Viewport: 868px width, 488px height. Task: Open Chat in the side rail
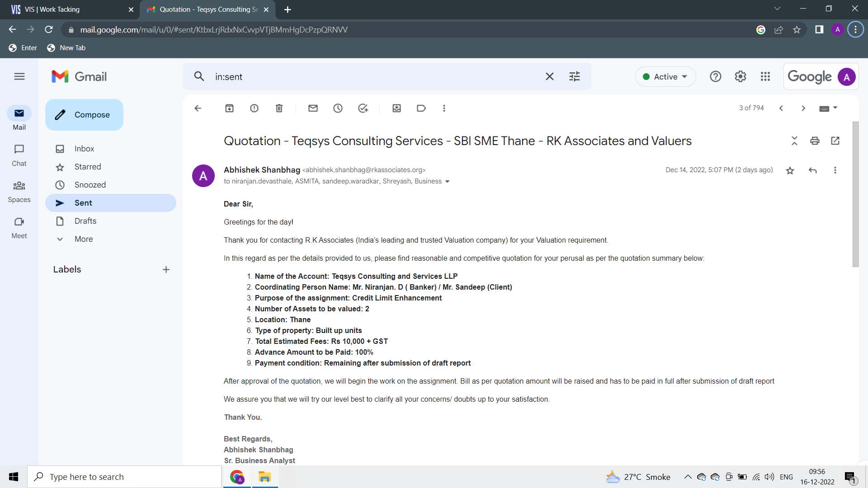tap(19, 155)
